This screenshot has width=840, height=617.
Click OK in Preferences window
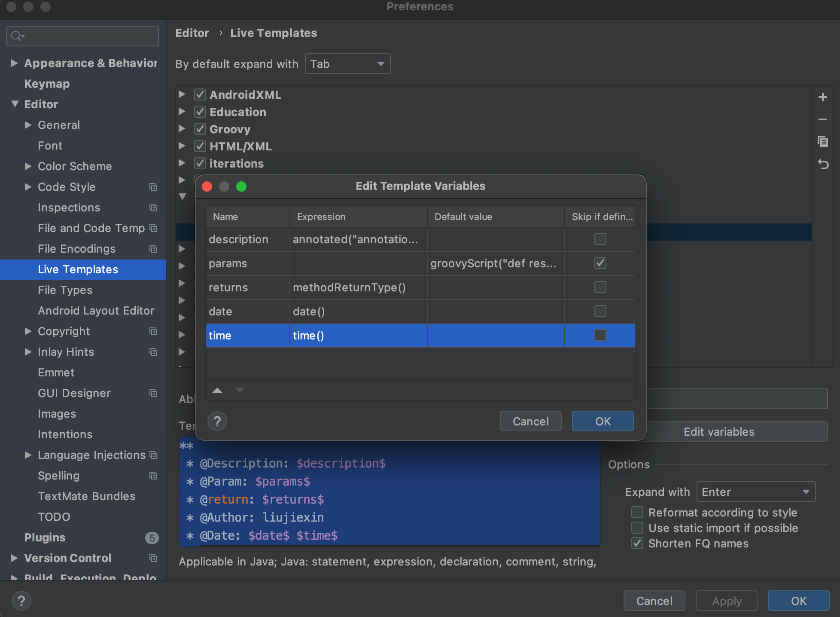(798, 601)
